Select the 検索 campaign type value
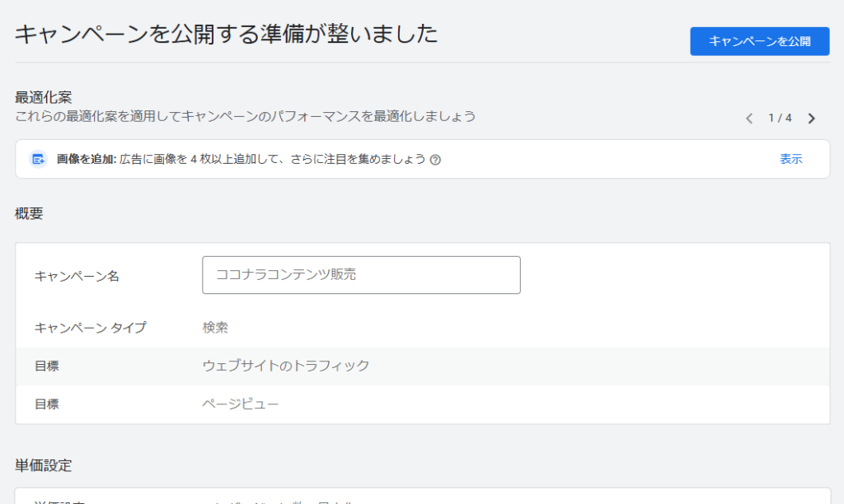Image resolution: width=844 pixels, height=504 pixels. click(x=215, y=328)
